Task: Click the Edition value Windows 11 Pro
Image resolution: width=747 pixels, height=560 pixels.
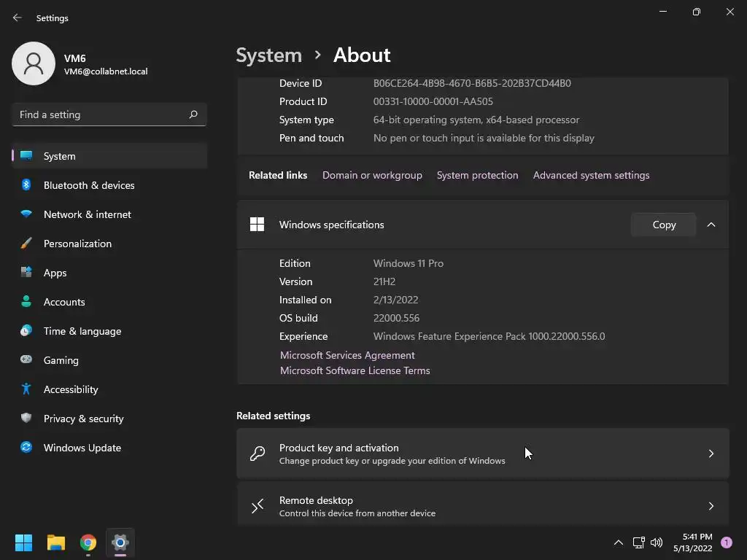Action: click(409, 263)
